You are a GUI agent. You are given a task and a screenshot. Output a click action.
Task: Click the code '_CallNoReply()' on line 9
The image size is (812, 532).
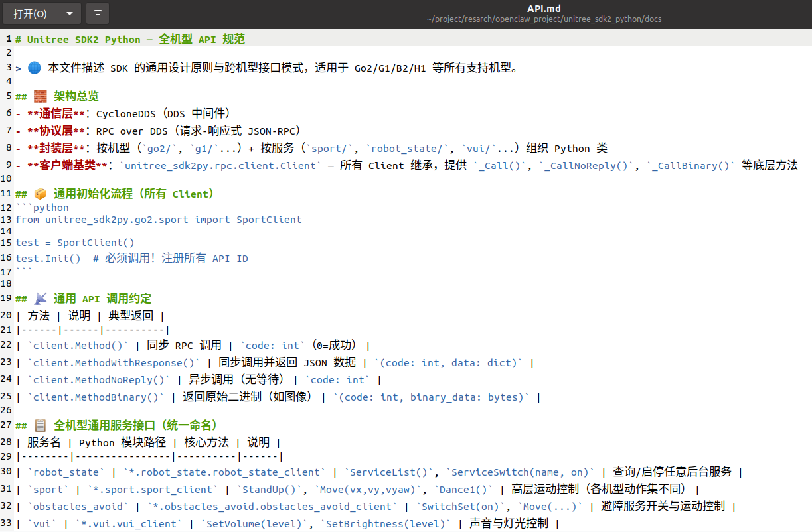[x=587, y=165]
